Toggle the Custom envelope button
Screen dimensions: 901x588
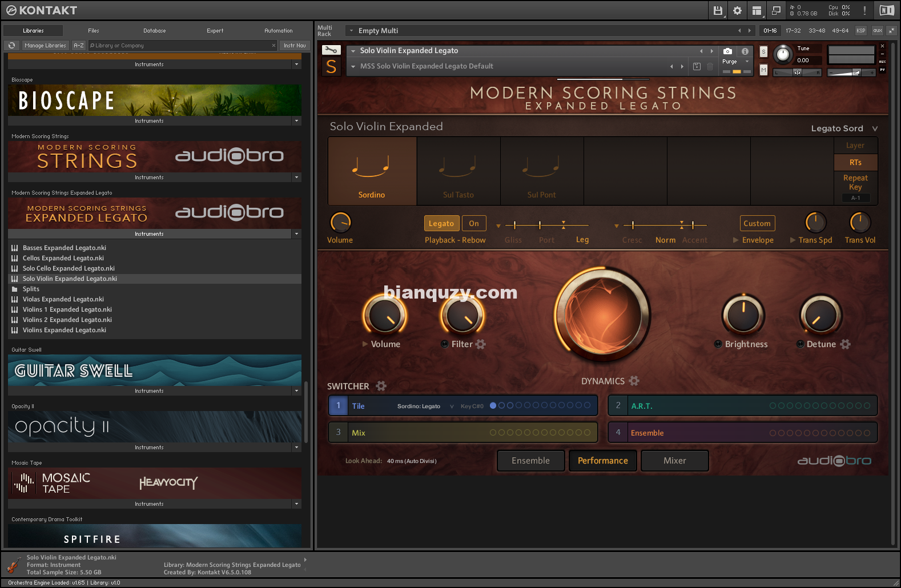click(x=757, y=223)
